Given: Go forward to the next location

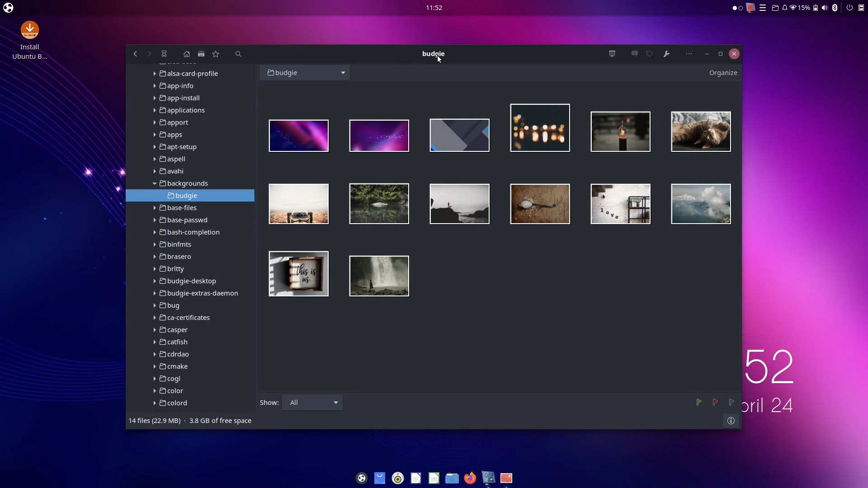Looking at the screenshot, I should (150, 54).
